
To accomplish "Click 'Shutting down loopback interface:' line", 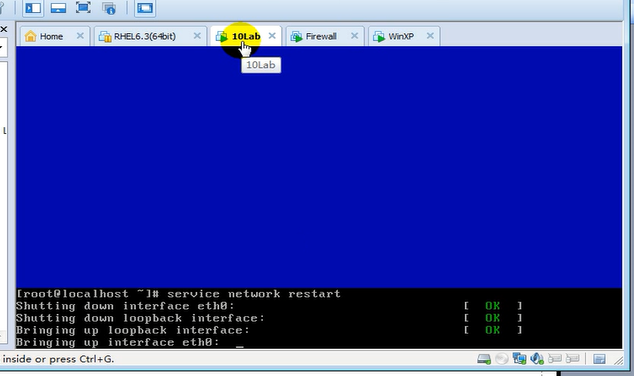I will (140, 318).
